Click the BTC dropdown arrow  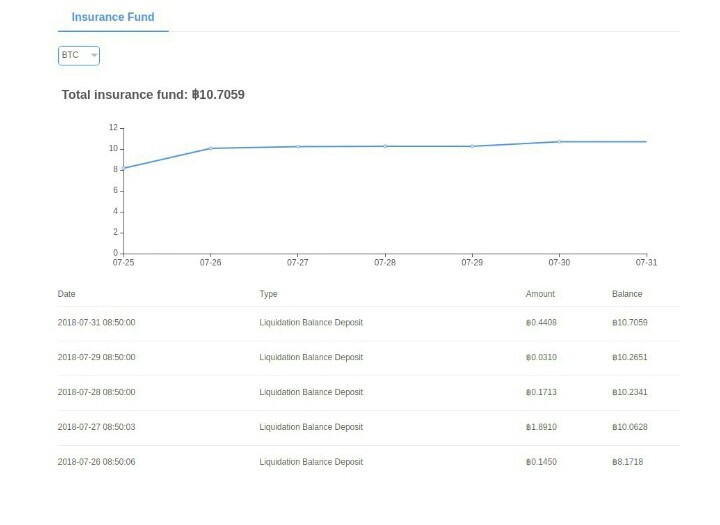point(94,56)
